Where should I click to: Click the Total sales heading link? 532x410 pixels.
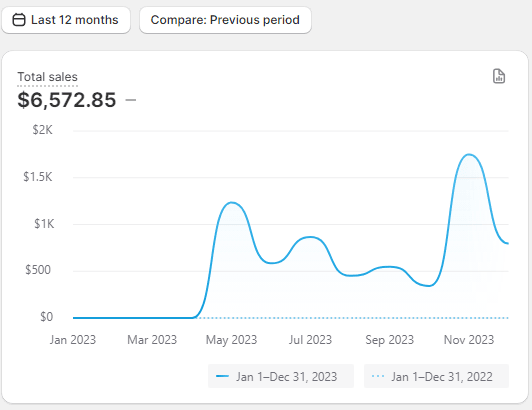(48, 77)
